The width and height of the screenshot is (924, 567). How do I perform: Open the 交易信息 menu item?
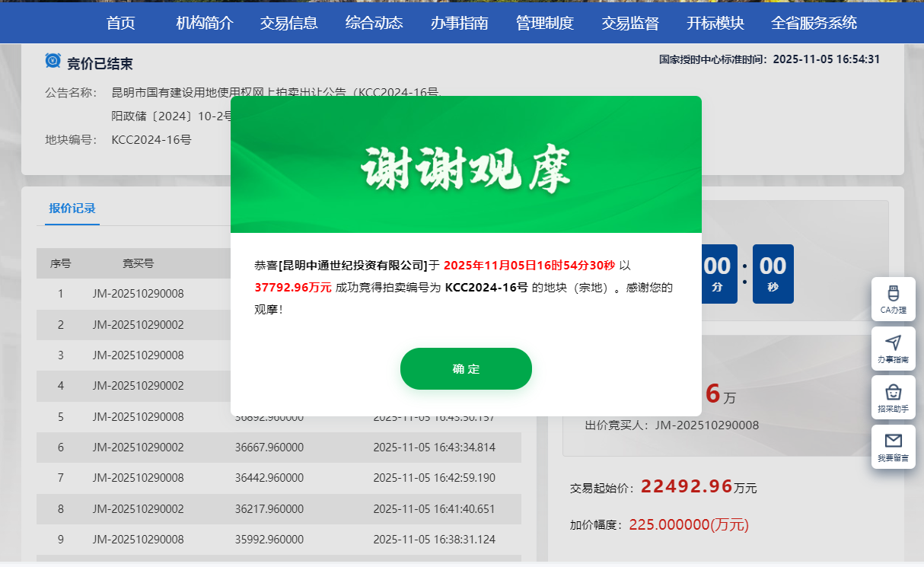(289, 23)
